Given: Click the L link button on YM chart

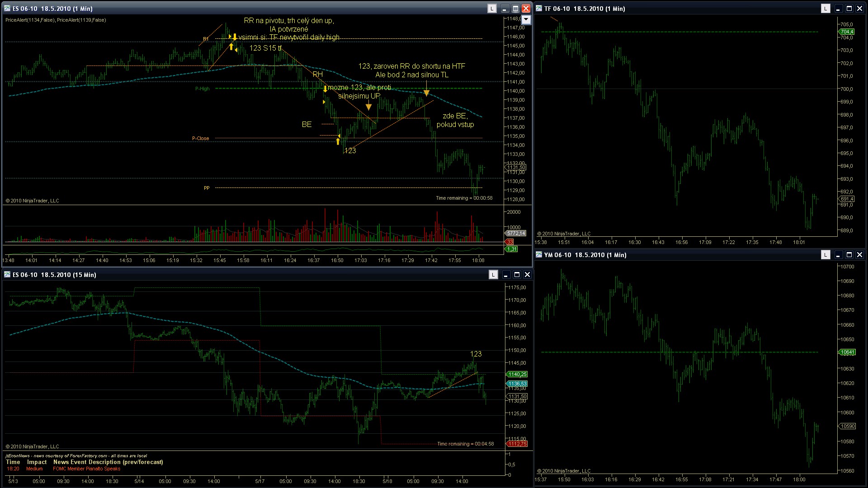Looking at the screenshot, I should (826, 255).
